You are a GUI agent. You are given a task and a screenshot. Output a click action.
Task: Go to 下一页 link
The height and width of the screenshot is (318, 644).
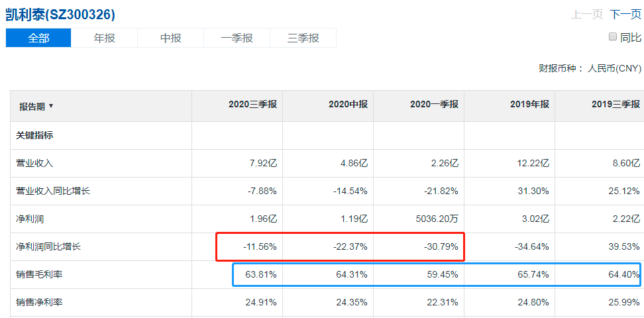coord(625,15)
